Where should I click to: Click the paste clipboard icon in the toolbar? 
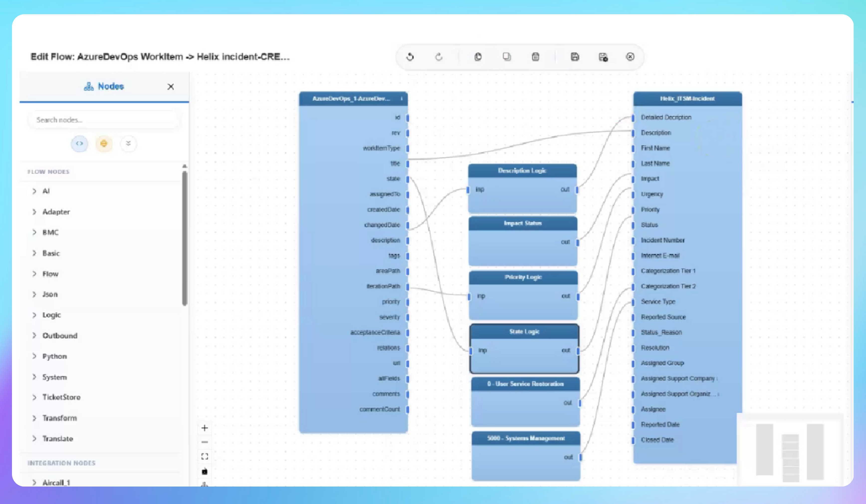(x=478, y=57)
